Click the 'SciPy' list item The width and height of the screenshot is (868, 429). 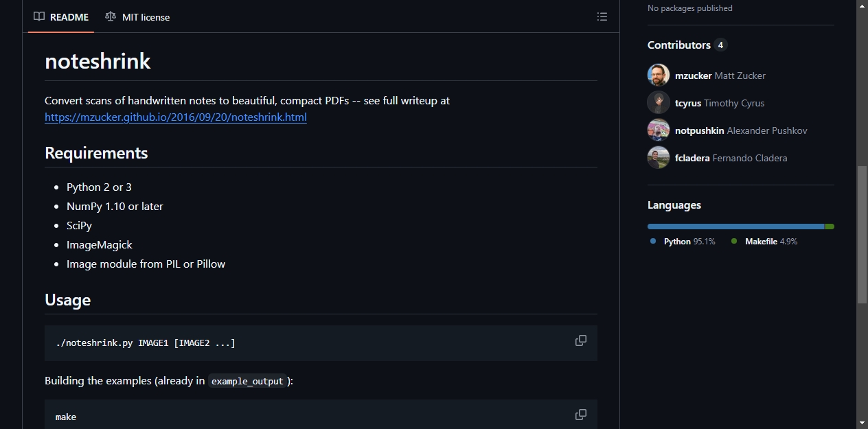(x=79, y=225)
